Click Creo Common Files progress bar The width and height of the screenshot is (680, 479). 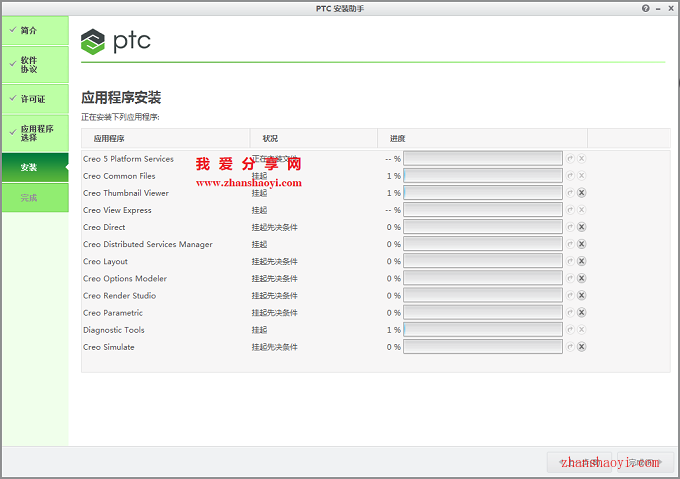(483, 176)
